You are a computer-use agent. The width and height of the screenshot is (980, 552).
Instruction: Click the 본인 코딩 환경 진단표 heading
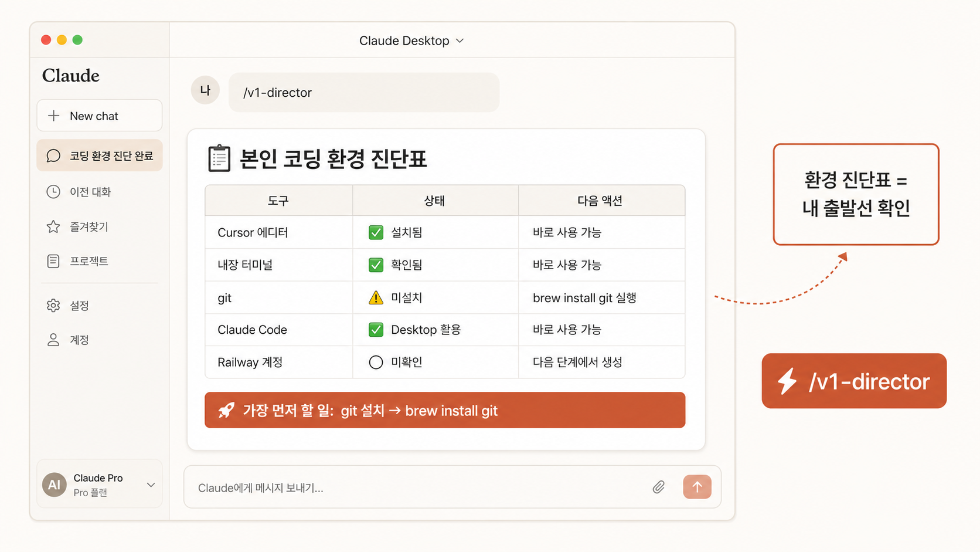tap(333, 159)
